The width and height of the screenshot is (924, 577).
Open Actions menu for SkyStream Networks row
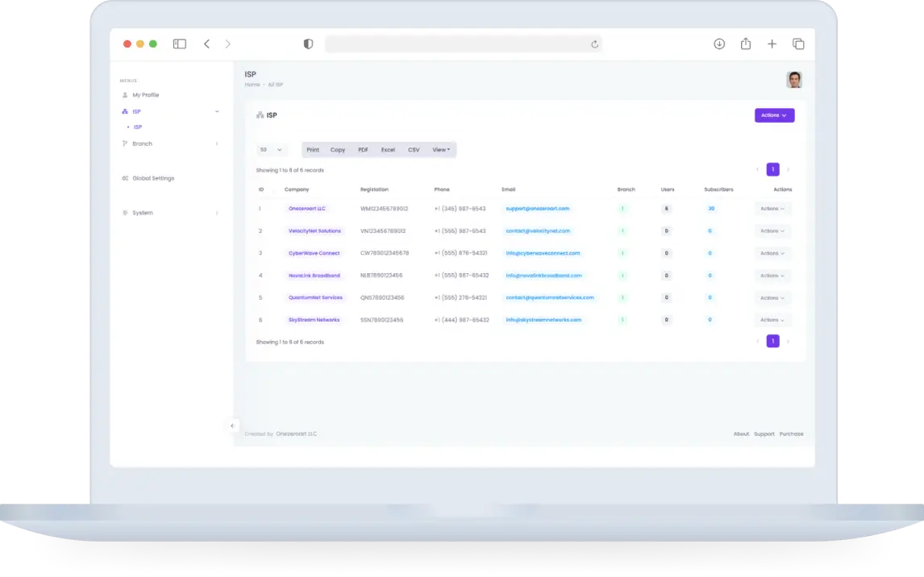point(772,320)
